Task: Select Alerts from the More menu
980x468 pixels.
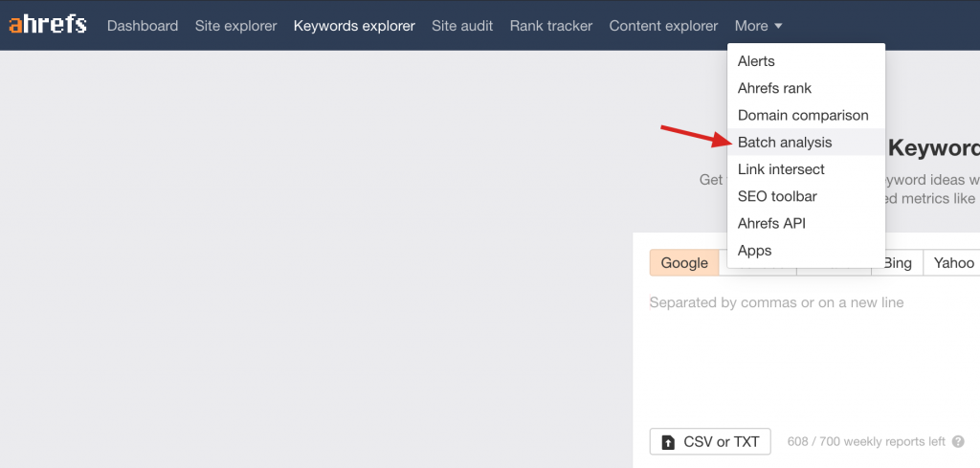Action: [x=756, y=61]
